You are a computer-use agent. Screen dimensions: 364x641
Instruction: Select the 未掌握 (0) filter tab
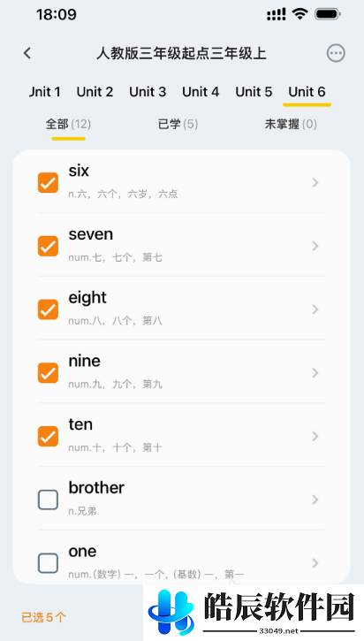[291, 125]
